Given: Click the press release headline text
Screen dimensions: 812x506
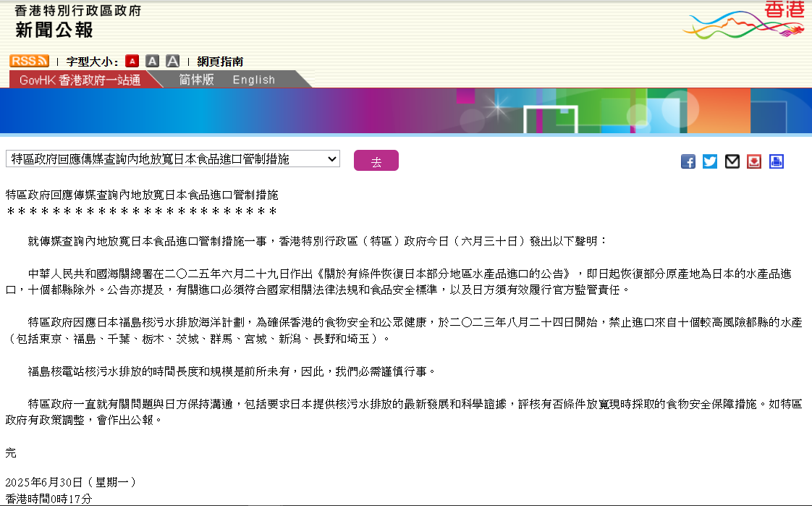Looking at the screenshot, I should pyautogui.click(x=142, y=195).
